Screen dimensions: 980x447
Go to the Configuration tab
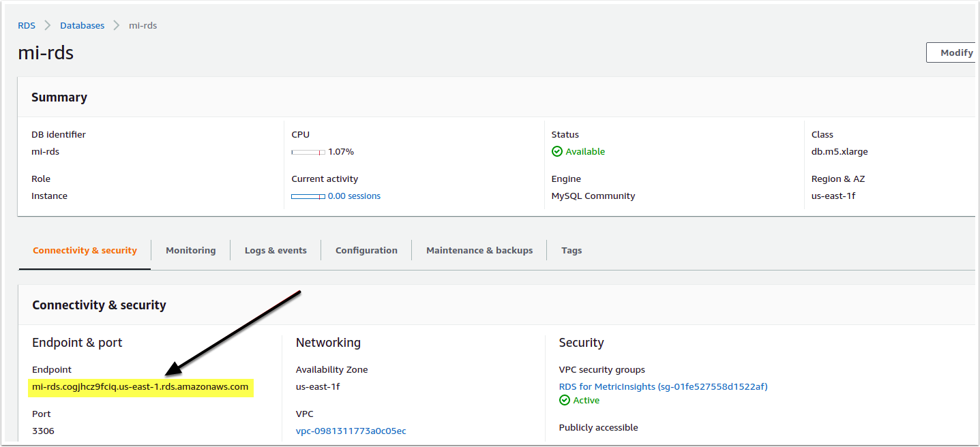[366, 250]
